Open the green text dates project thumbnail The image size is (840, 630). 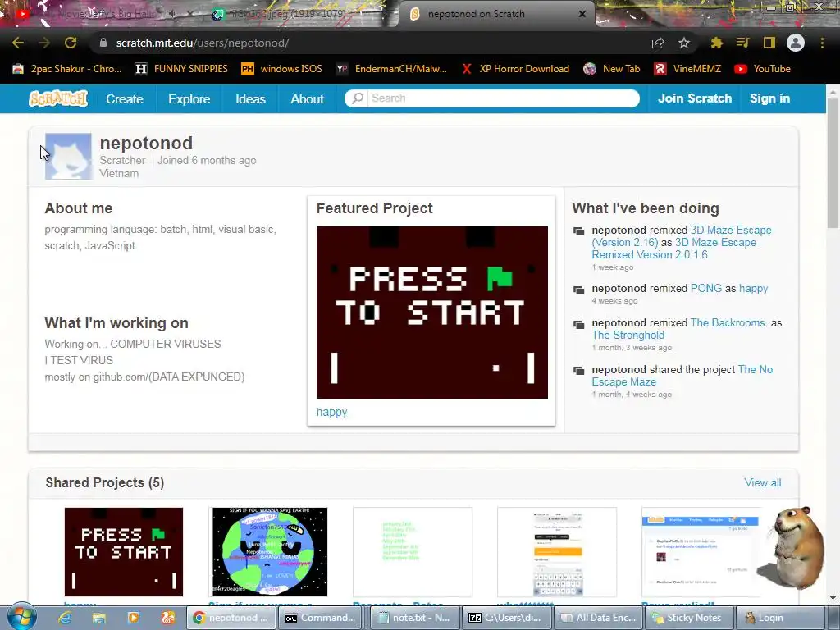pos(413,552)
